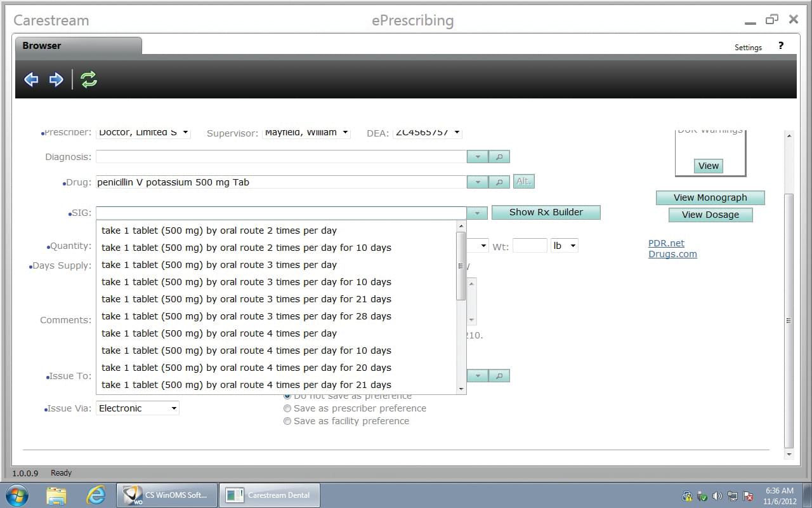Click the Show Rx Builder button

tap(546, 211)
